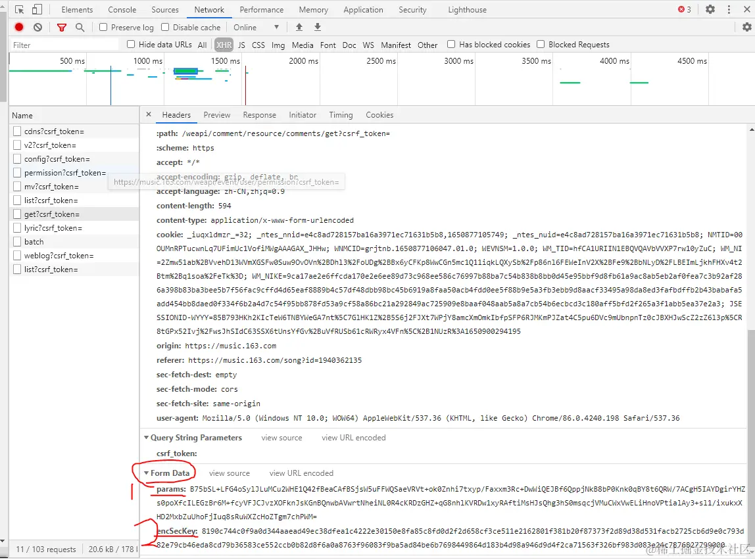755x560 pixels.
Task: Collapse the Form Data section
Action: point(147,473)
